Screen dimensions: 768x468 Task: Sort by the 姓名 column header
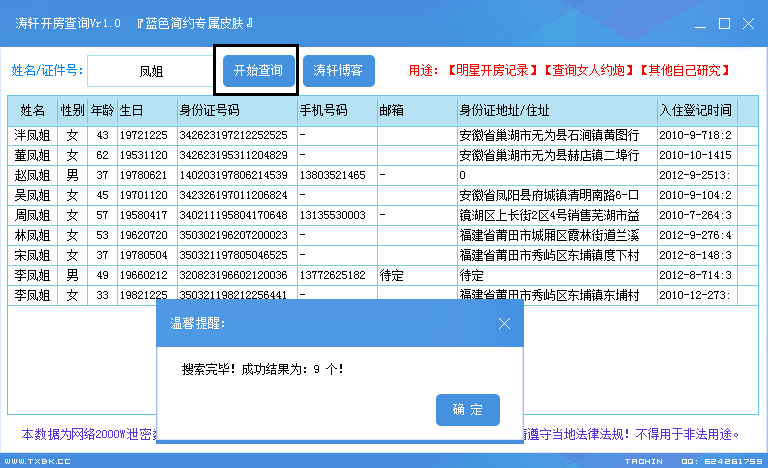[x=33, y=111]
